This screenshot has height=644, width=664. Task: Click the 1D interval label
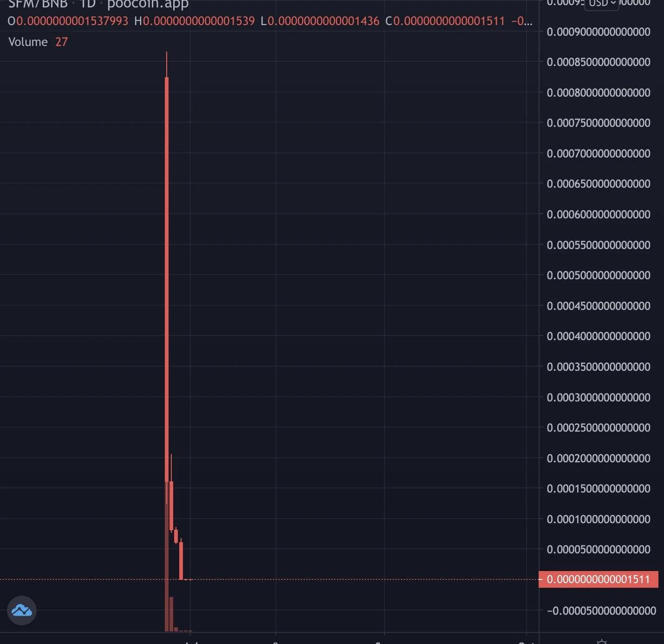coord(88,4)
